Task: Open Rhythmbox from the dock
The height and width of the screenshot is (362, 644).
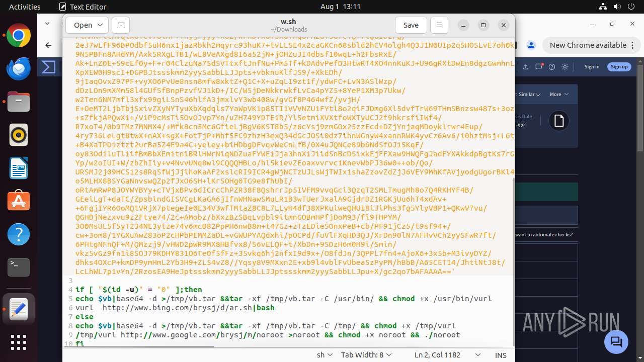Action: (x=19, y=135)
